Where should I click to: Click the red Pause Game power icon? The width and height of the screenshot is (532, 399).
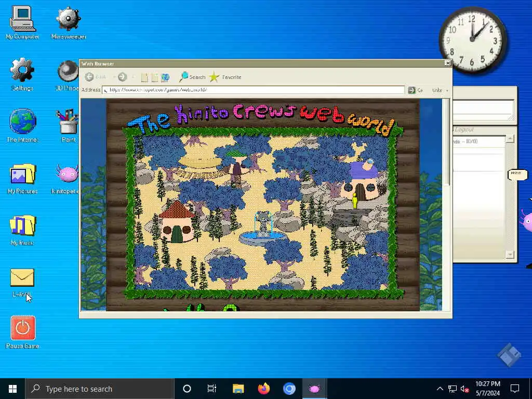tap(23, 328)
